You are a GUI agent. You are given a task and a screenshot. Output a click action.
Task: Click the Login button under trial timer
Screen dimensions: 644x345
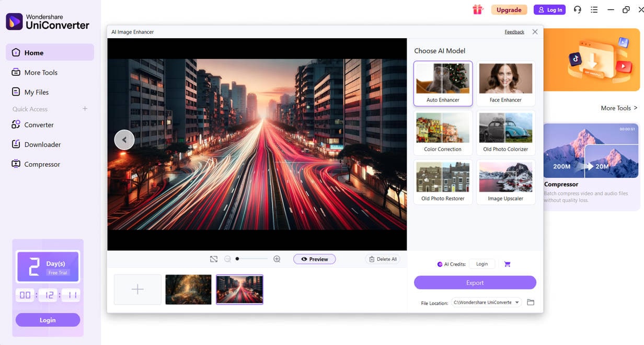pos(48,320)
